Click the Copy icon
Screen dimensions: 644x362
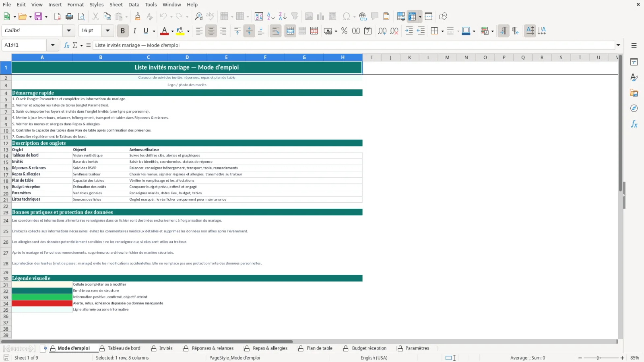click(107, 16)
